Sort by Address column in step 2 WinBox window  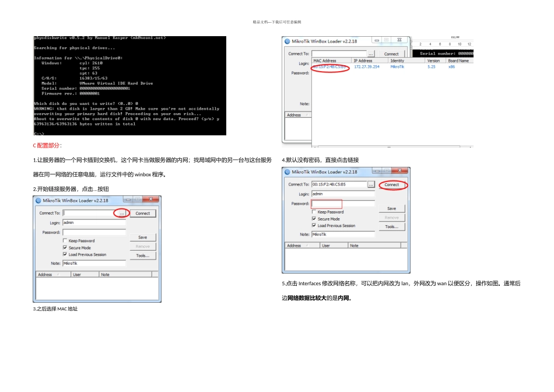(x=53, y=275)
